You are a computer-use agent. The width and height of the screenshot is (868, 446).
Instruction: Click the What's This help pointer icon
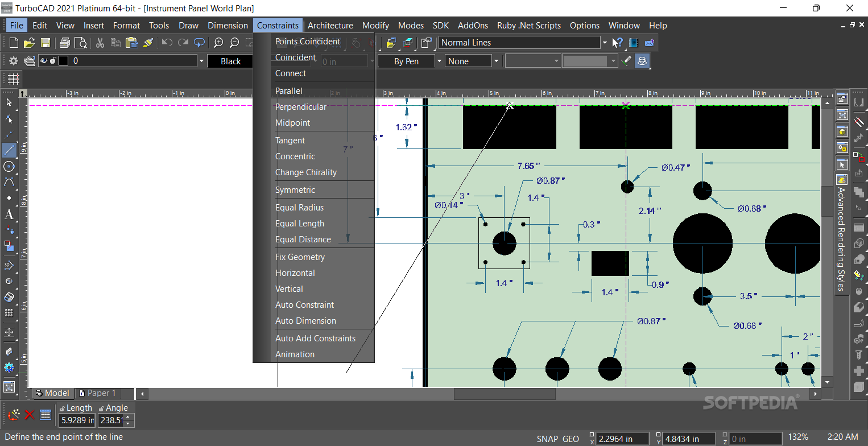click(x=618, y=43)
